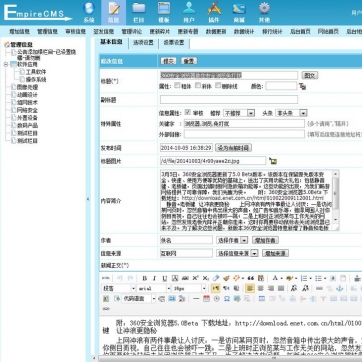Click the 图文 button beside title
Screen dimensions: 362x362
(309, 75)
